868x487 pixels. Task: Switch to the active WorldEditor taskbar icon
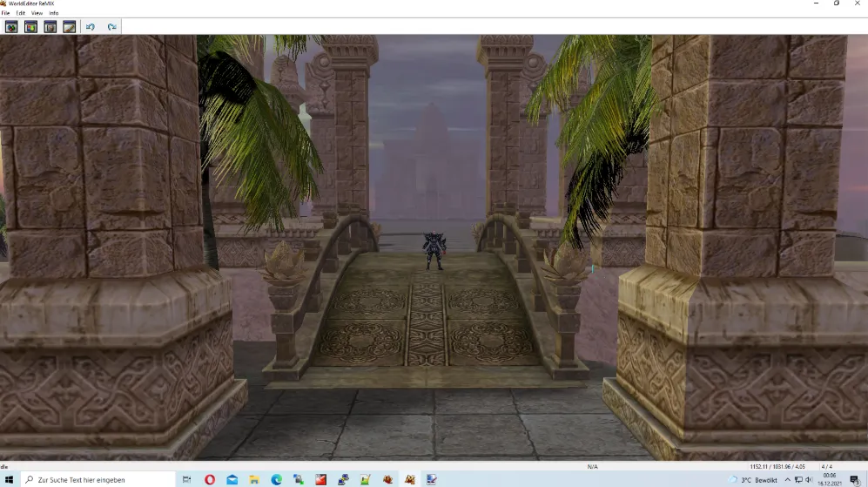(410, 480)
